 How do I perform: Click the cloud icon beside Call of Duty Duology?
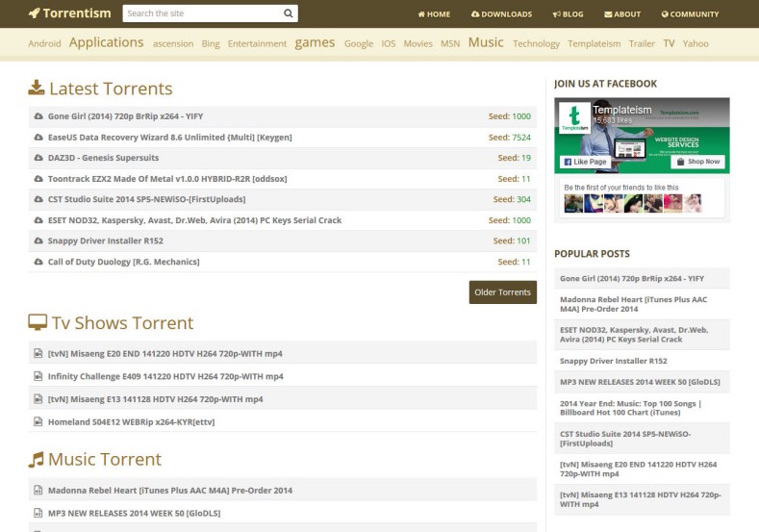(x=38, y=262)
